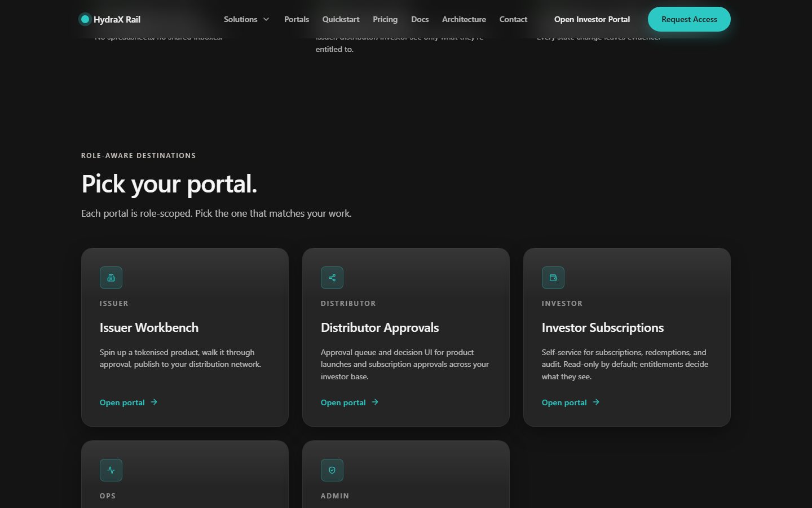Image resolution: width=812 pixels, height=508 pixels.
Task: Select the Issuer Workbench card title
Action: click(149, 327)
